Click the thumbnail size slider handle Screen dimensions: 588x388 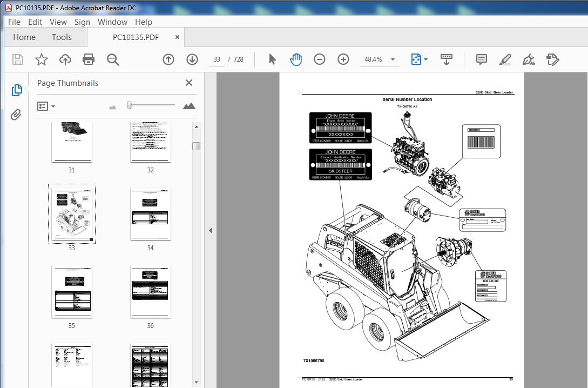[129, 105]
